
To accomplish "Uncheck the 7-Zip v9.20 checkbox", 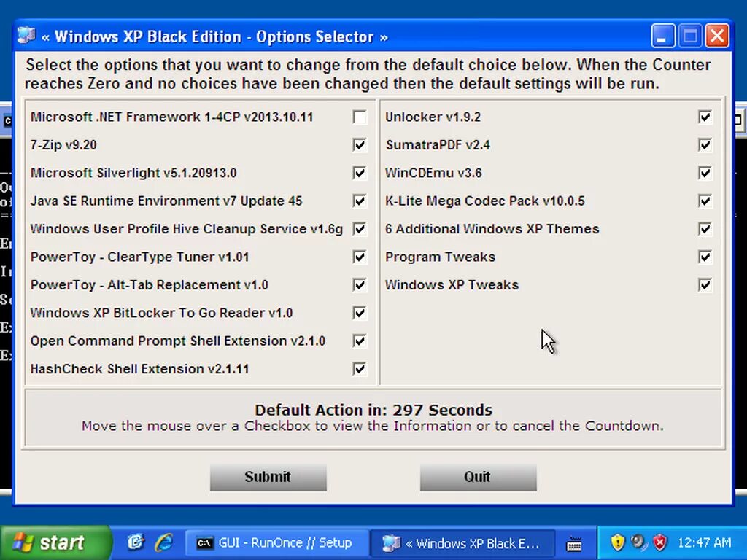I will click(360, 145).
